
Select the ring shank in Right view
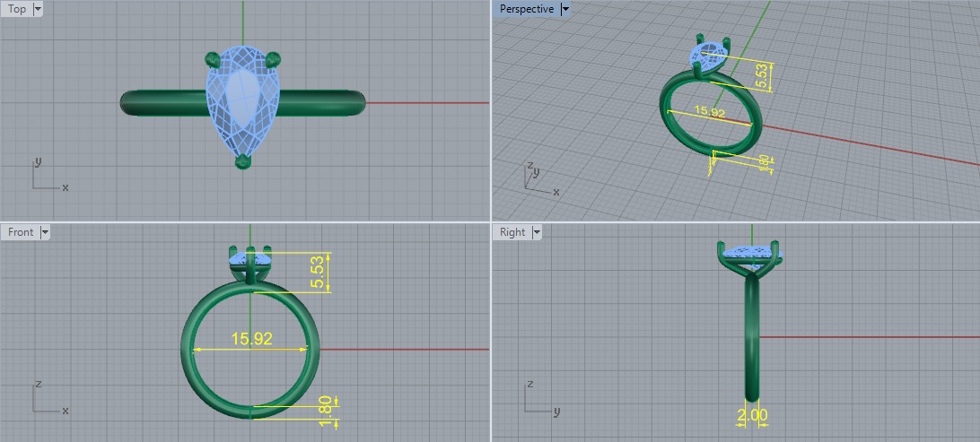tap(752, 337)
